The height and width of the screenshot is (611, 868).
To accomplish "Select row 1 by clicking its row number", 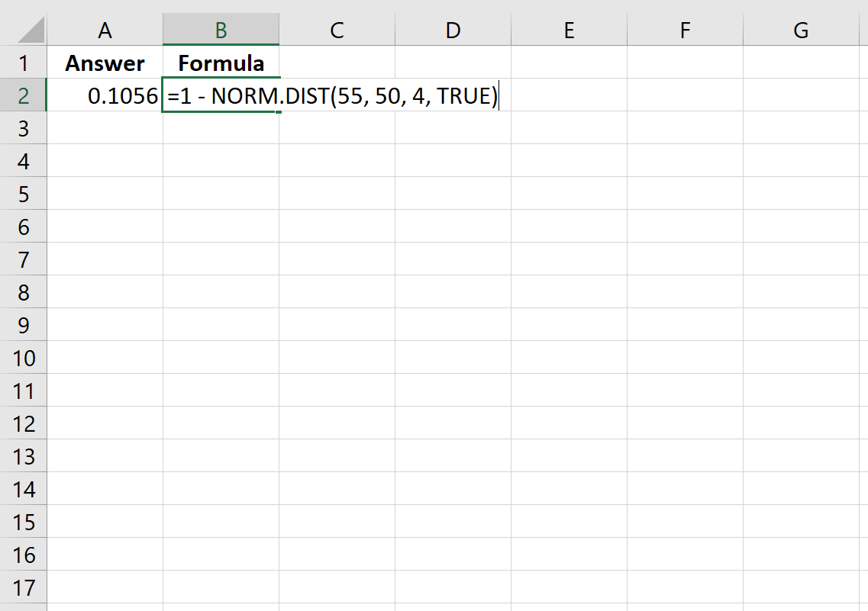I will 24,63.
